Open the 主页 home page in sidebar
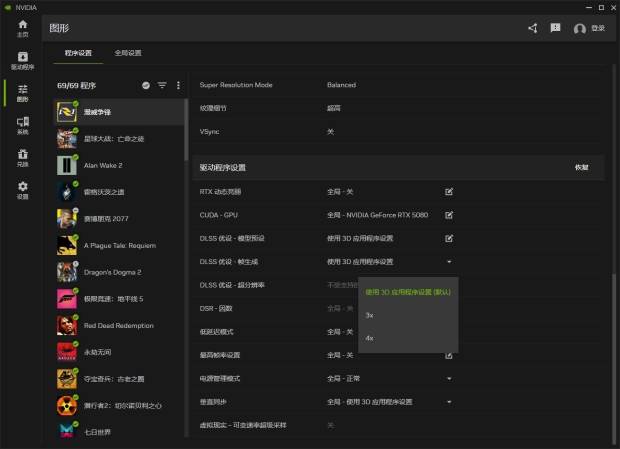Image resolution: width=620 pixels, height=449 pixels. click(23, 28)
